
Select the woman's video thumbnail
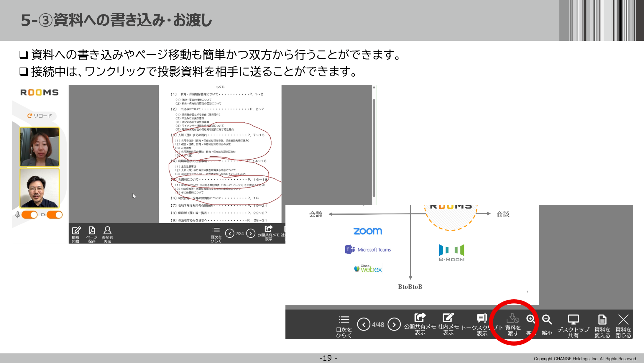click(x=40, y=147)
